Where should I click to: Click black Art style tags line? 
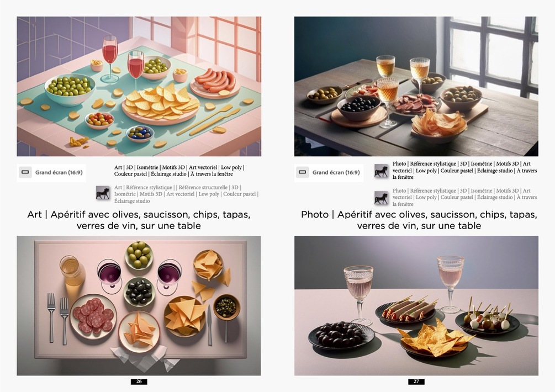point(179,171)
